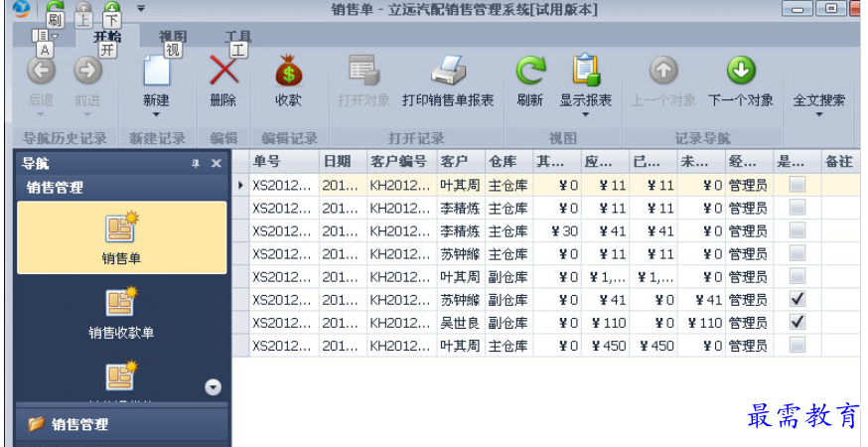Expand the 新建 dropdown arrow
The image size is (868, 447).
[156, 114]
